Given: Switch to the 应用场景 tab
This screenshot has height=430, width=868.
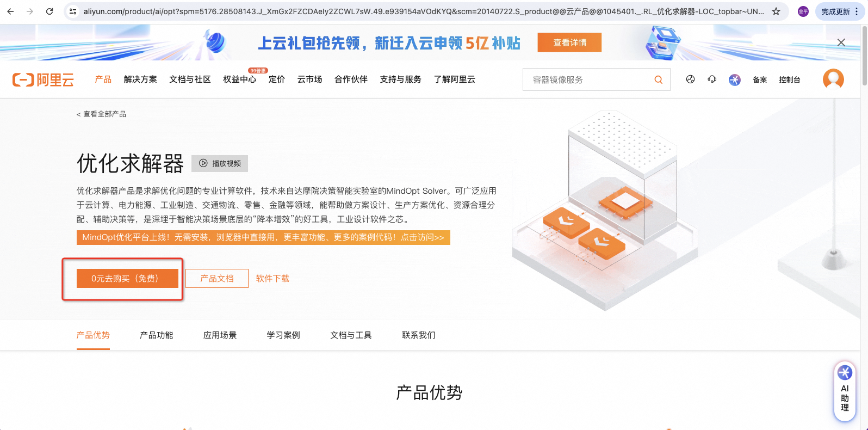Looking at the screenshot, I should click(220, 335).
